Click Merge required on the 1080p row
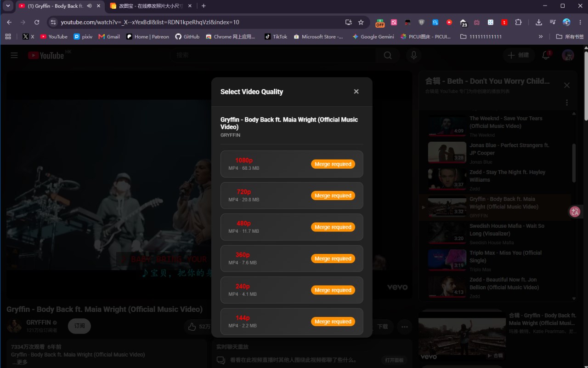Screen dimensions: 588x368 pyautogui.click(x=333, y=164)
